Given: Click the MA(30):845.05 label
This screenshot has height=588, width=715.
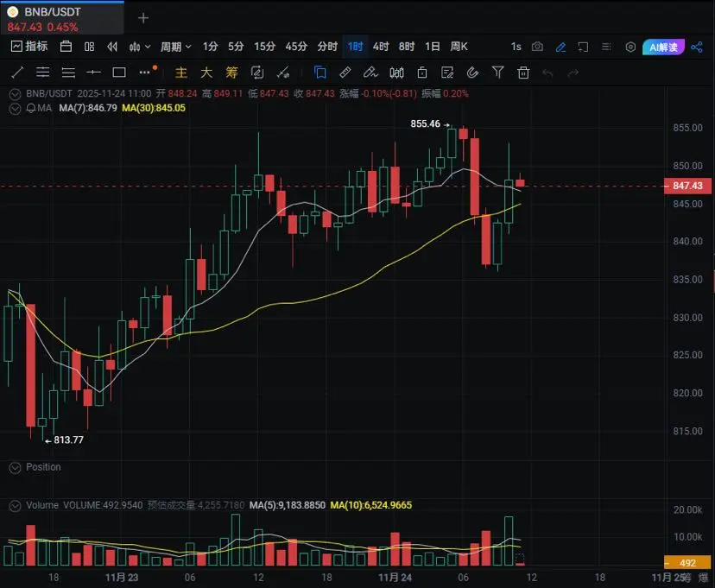Looking at the screenshot, I should pyautogui.click(x=154, y=108).
